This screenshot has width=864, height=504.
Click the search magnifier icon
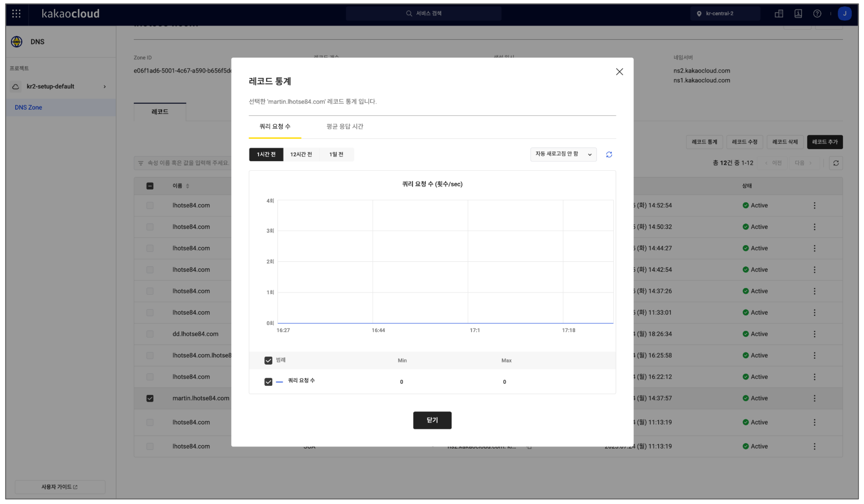pos(409,13)
